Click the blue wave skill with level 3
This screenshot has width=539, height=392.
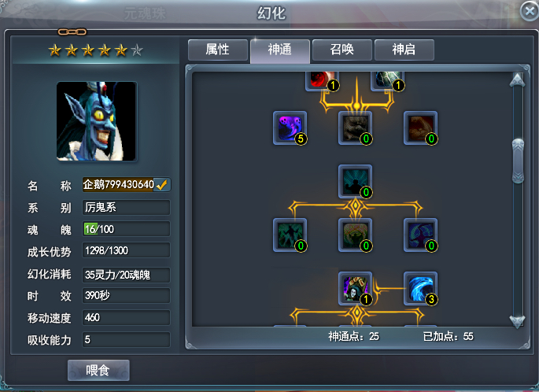tap(420, 289)
